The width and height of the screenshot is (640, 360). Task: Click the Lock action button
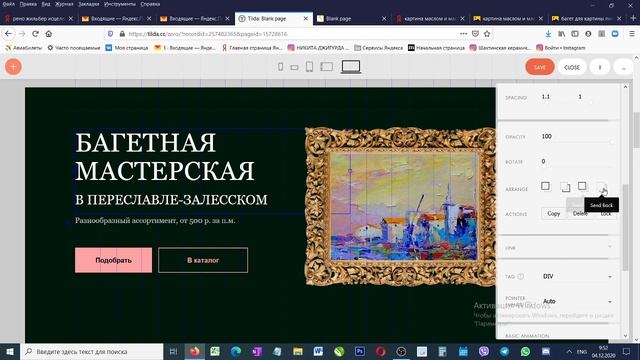606,213
